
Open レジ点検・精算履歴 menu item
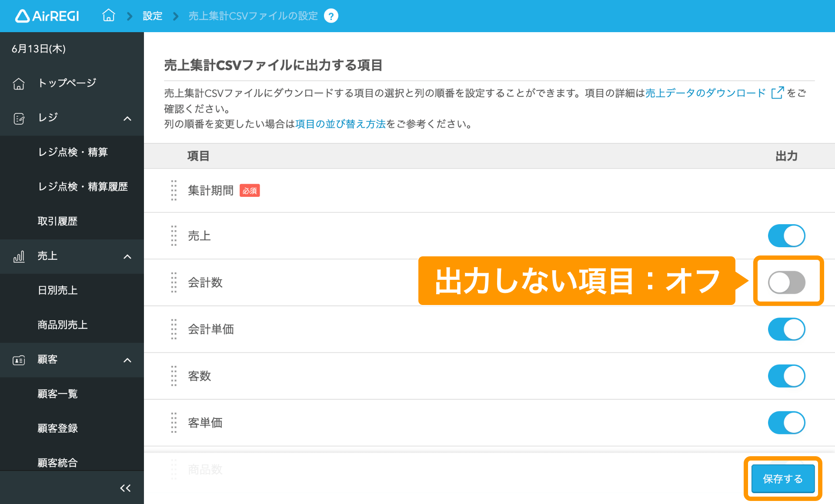pyautogui.click(x=83, y=187)
